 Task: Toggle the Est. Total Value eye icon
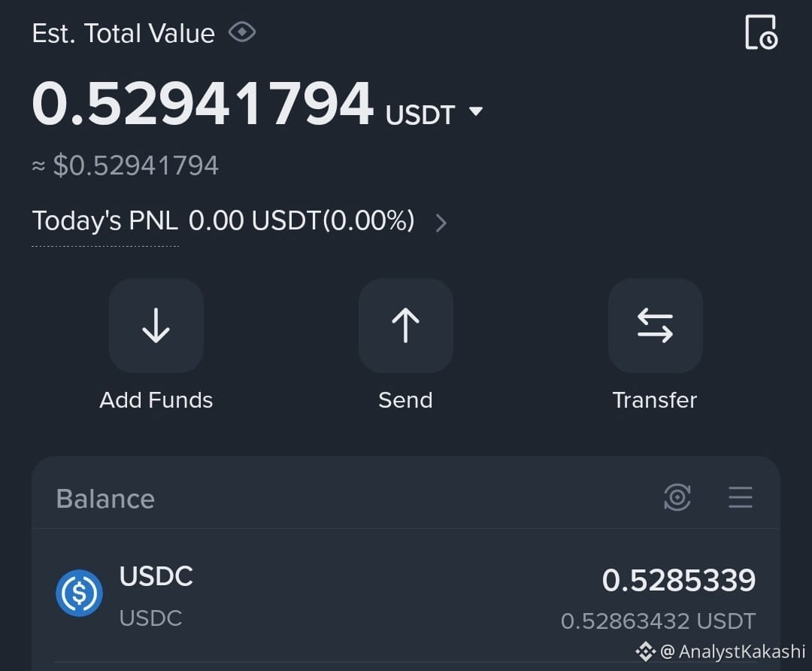click(x=242, y=32)
